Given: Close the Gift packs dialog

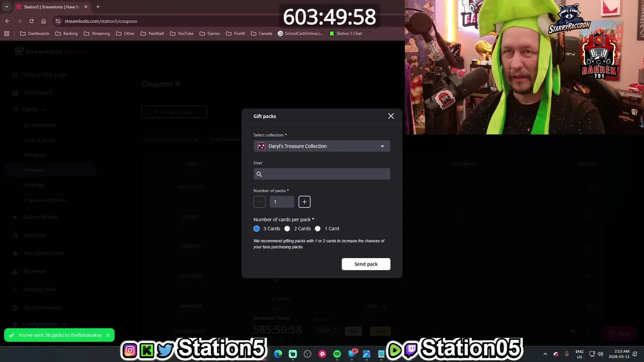Looking at the screenshot, I should coord(391,116).
